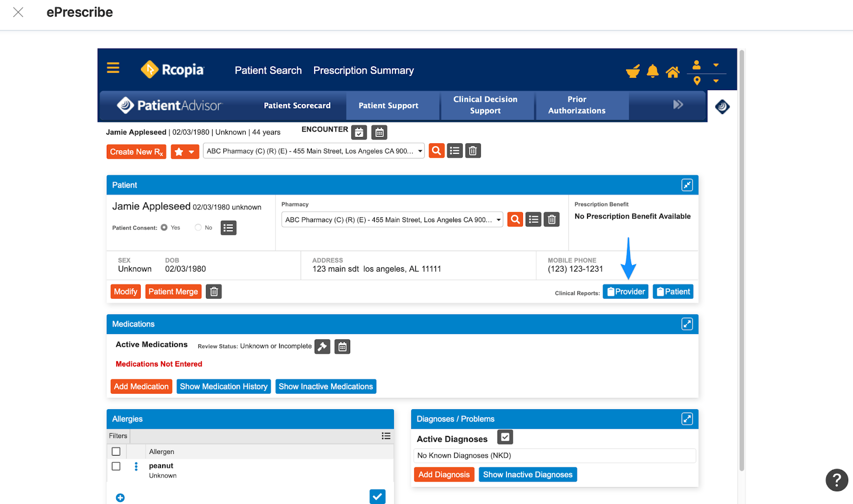Open pharmacy list icon in top toolbar

(455, 151)
